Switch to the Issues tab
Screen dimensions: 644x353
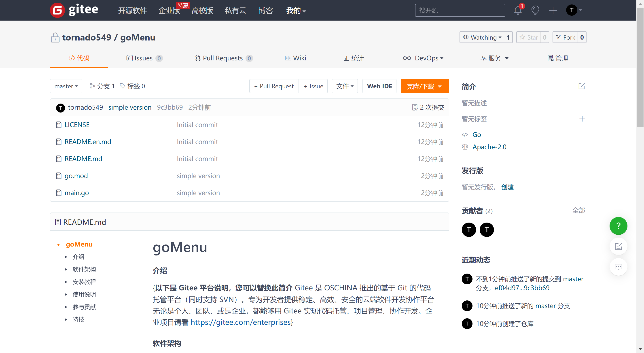[x=144, y=58]
